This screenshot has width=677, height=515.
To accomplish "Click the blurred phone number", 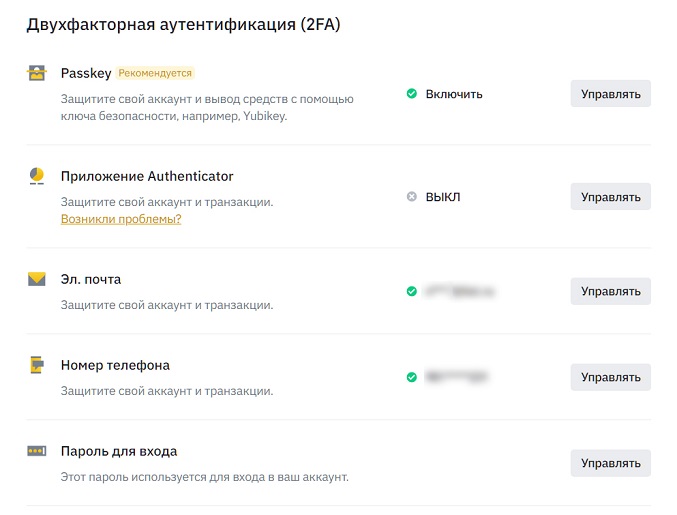I will (x=457, y=377).
